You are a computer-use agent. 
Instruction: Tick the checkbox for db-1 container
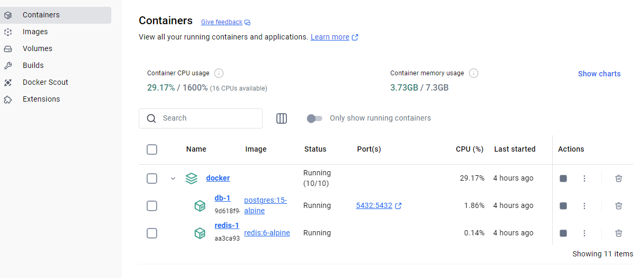click(x=152, y=206)
